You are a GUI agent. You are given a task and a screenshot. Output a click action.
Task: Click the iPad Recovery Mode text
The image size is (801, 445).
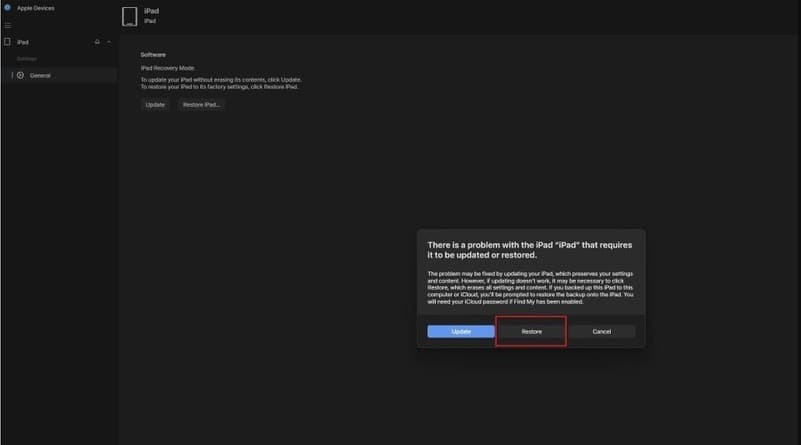[x=168, y=68]
